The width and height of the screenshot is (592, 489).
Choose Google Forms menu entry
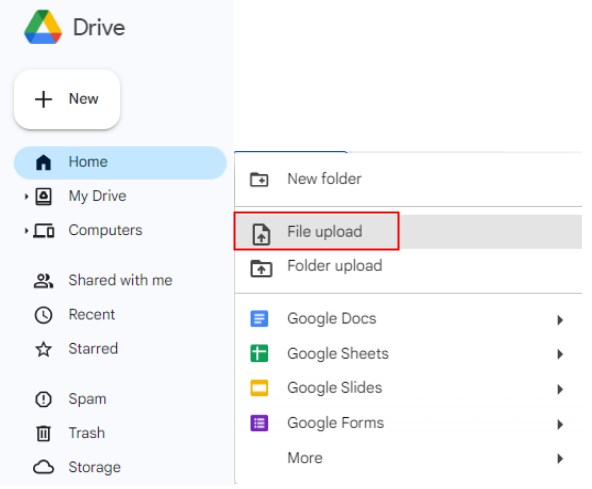pyautogui.click(x=408, y=423)
